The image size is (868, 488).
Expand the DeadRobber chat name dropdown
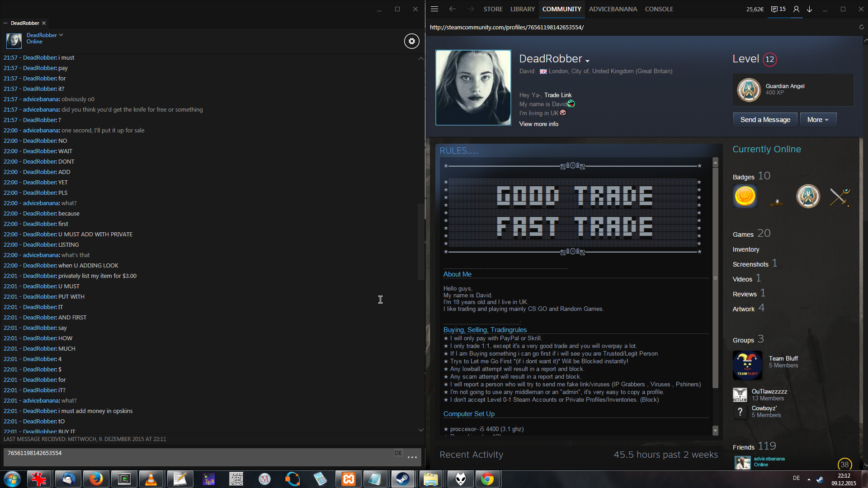point(61,35)
